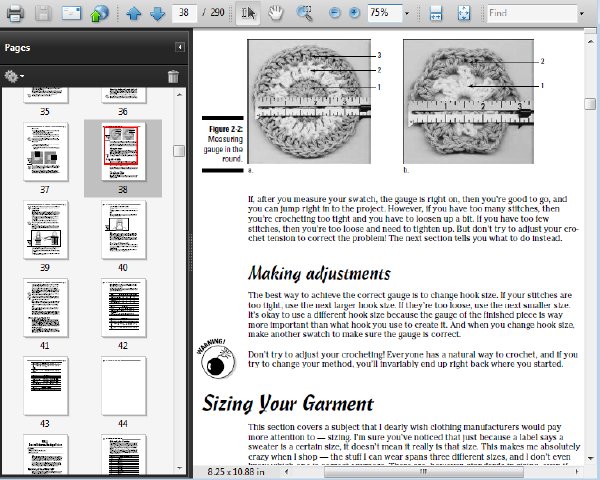Screen dimensions: 600x480
Task: Click the 'Making adjustments' heading
Action: coord(319,274)
